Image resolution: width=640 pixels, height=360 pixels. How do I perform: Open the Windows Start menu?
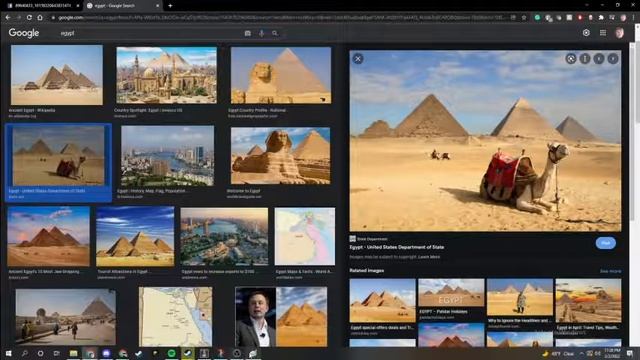[x=8, y=353]
